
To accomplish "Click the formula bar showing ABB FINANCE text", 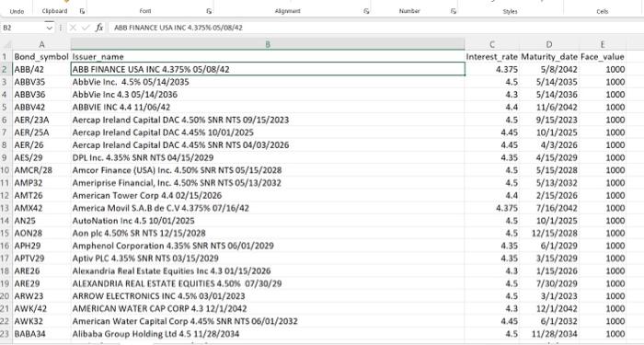I will pos(375,28).
